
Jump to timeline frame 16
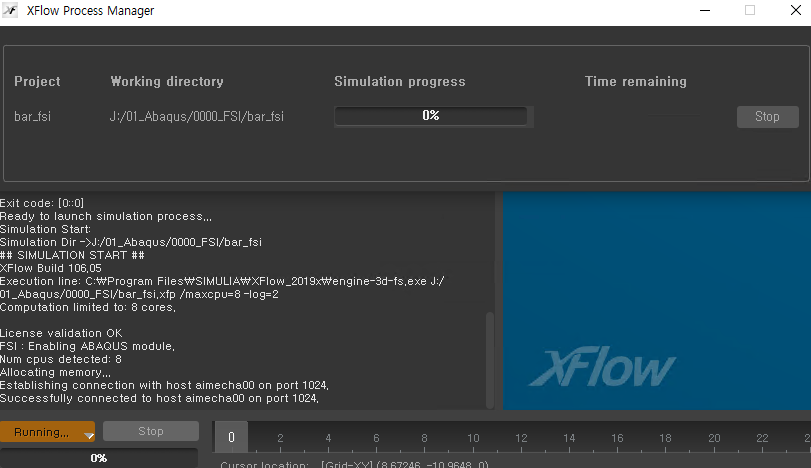[617, 438]
